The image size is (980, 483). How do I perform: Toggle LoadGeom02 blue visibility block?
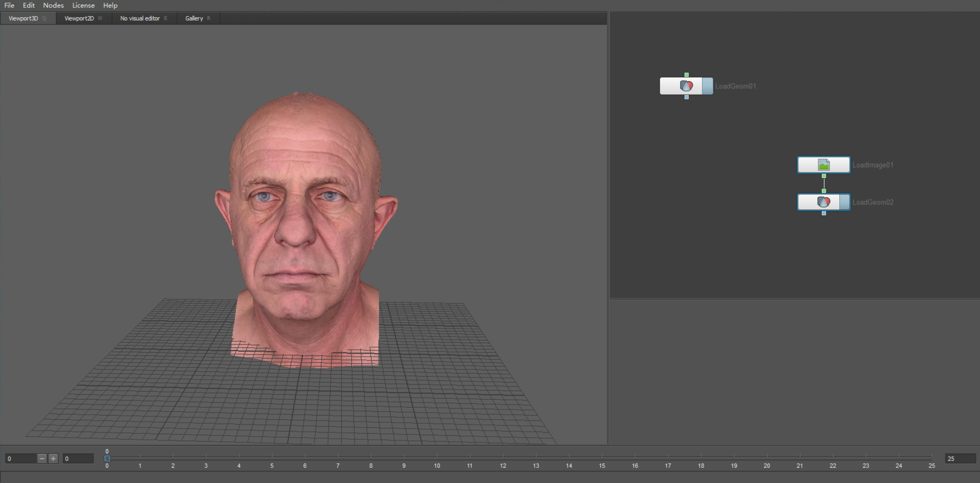(x=844, y=202)
